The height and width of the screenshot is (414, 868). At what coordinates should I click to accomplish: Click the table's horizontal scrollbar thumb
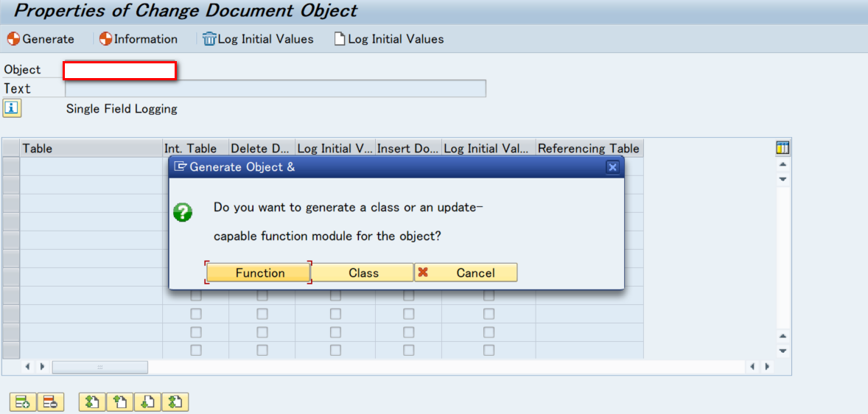[x=99, y=367]
